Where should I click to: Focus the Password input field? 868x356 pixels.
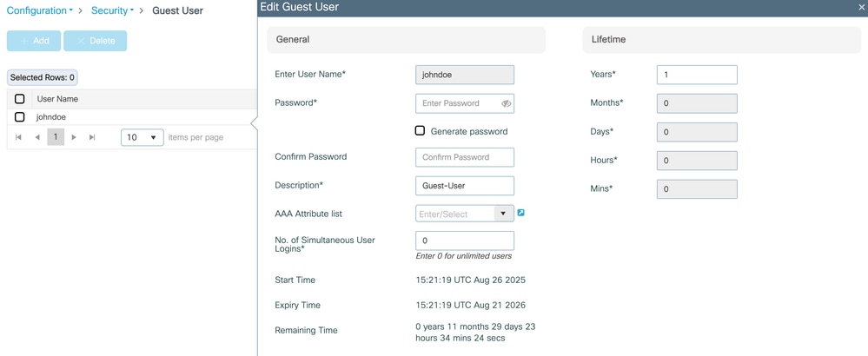coord(465,103)
